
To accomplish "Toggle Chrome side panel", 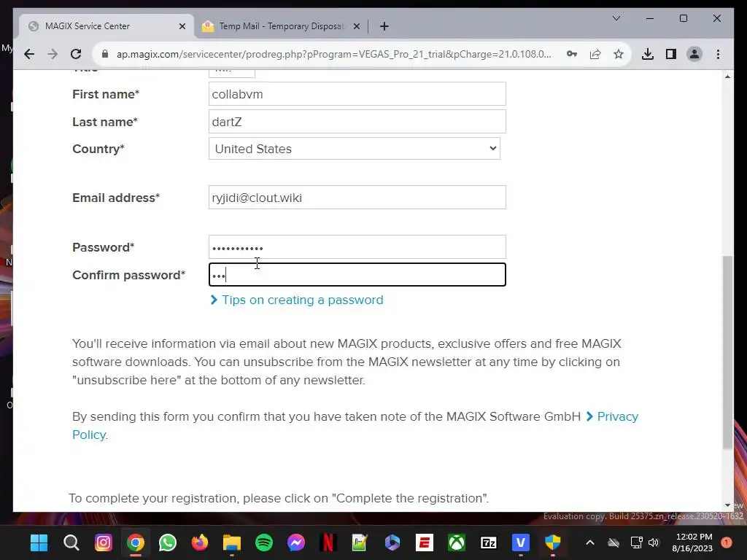I will click(671, 54).
